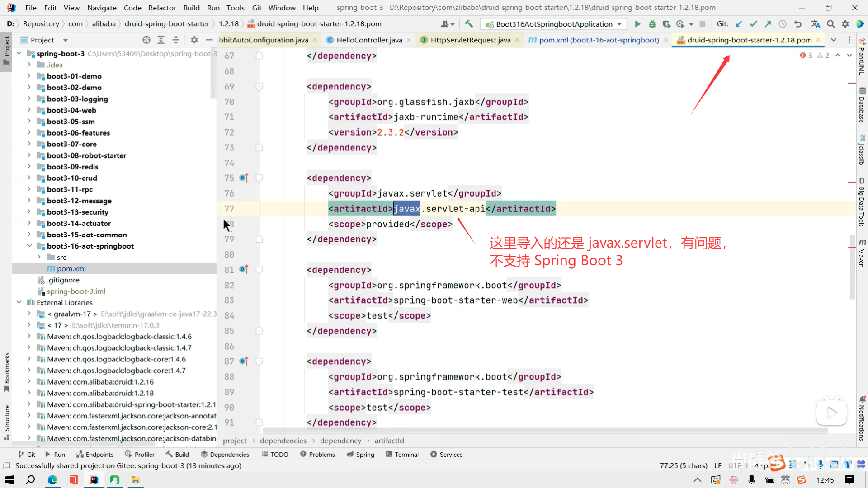Collapse External Libraries node
The width and height of the screenshot is (868, 488).
tap(19, 302)
